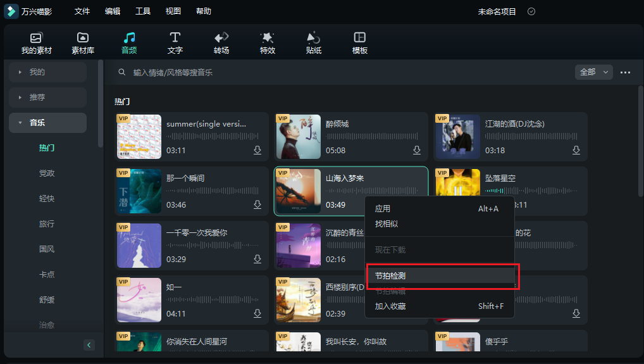Choose 节拍检测 in the context menu
The image size is (644, 364).
[440, 275]
